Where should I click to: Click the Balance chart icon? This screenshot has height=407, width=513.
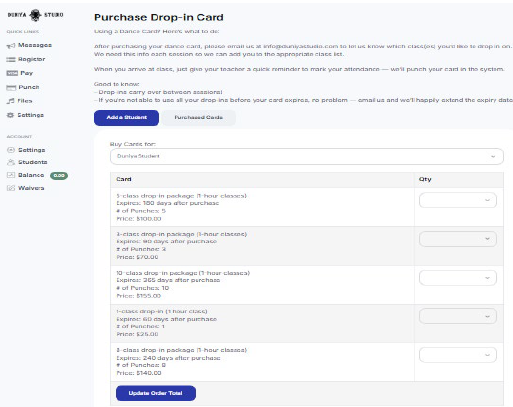(x=11, y=175)
